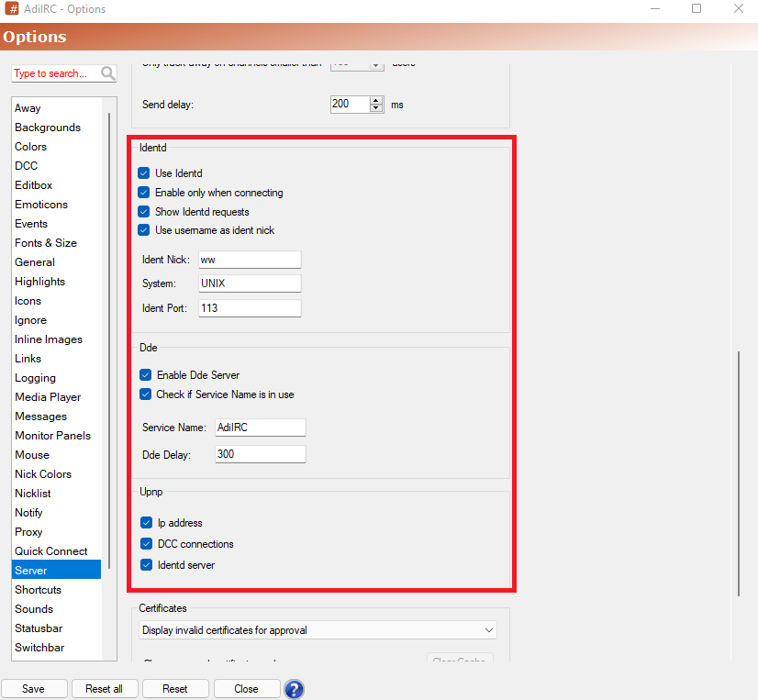Click the Ident Port input field

pyautogui.click(x=250, y=308)
